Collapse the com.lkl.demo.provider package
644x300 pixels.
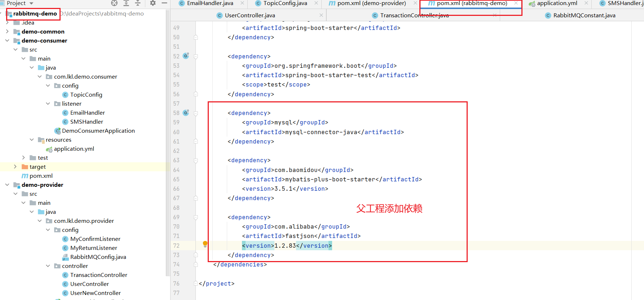click(40, 221)
